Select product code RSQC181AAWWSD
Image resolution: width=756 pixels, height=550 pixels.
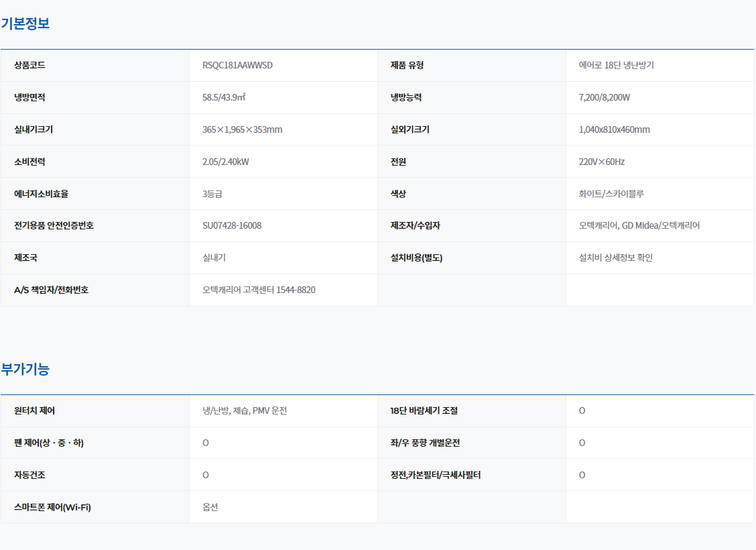point(237,65)
